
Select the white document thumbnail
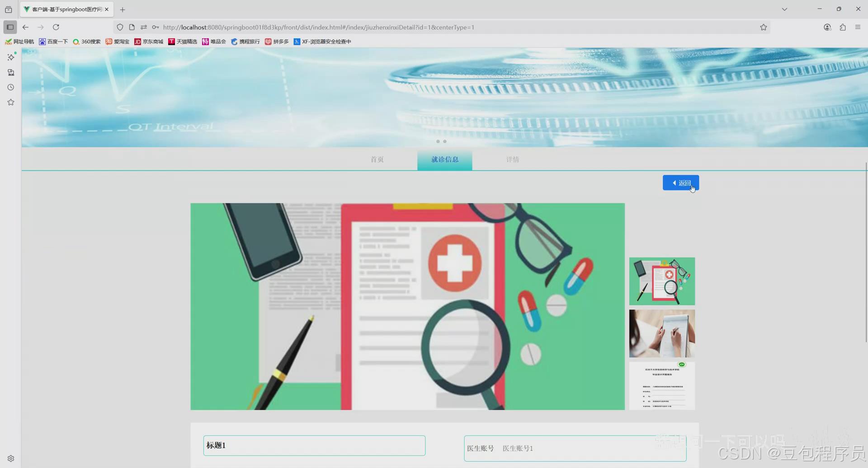coord(662,386)
